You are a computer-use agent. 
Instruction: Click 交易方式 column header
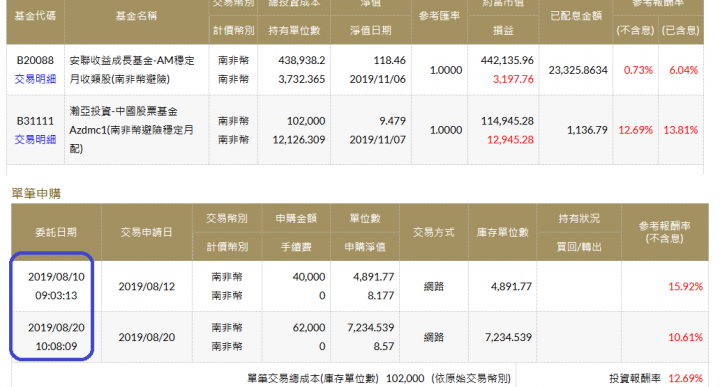(433, 232)
